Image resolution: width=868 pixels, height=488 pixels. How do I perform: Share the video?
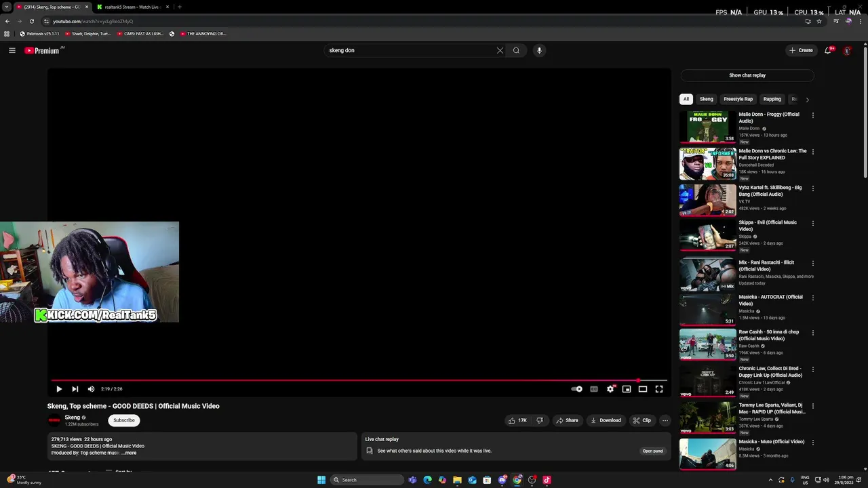pyautogui.click(x=567, y=420)
